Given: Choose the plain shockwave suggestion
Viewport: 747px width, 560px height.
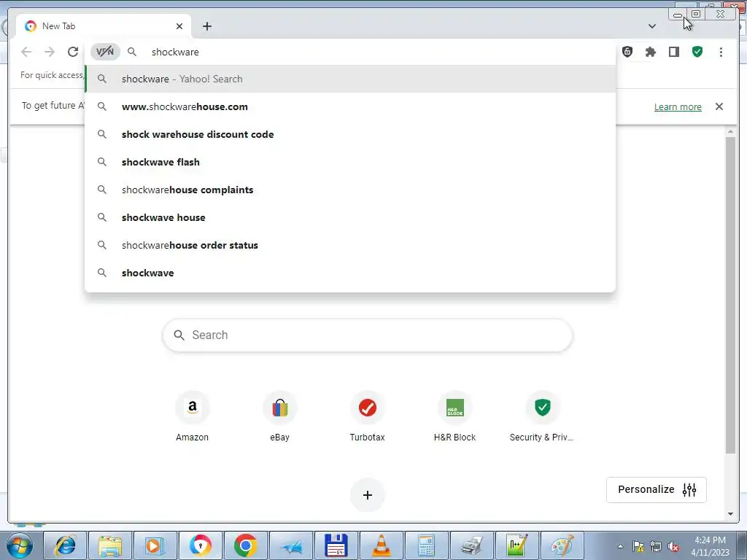Looking at the screenshot, I should pyautogui.click(x=350, y=273).
